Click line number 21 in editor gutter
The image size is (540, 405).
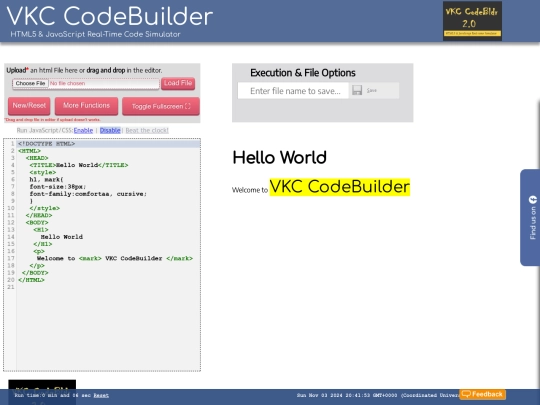coord(11,287)
